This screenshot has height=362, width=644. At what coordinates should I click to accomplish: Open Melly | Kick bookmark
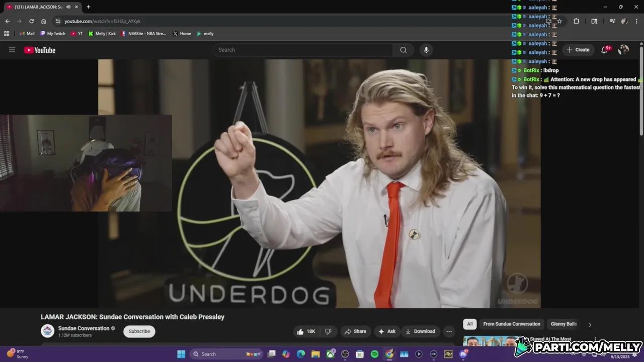[102, 34]
